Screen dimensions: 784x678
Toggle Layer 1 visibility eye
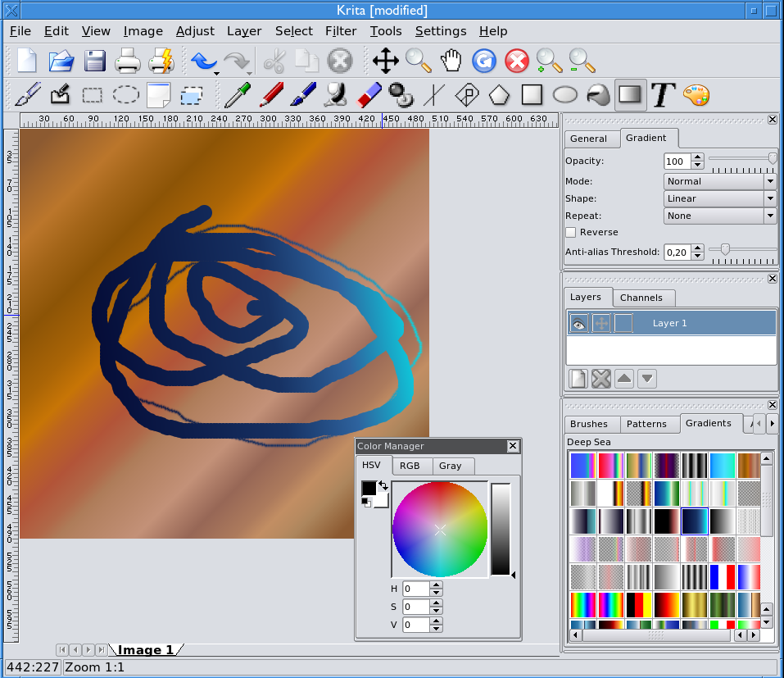click(x=579, y=323)
